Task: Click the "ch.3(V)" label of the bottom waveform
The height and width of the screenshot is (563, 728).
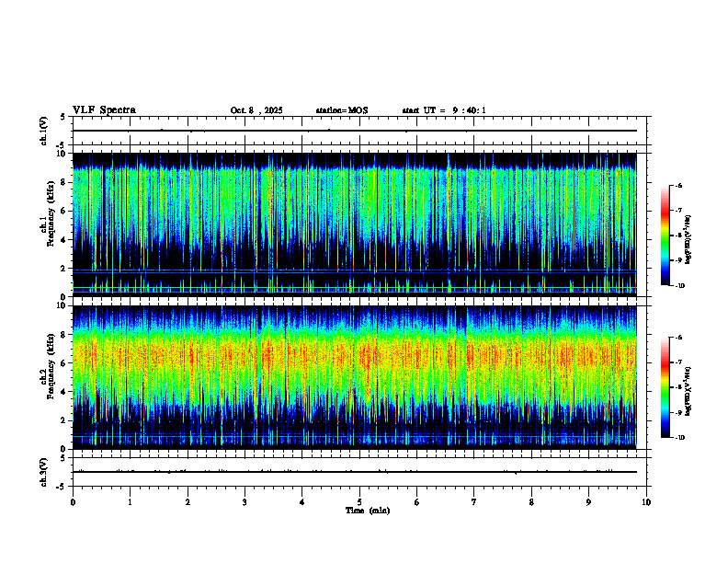Action: tap(44, 473)
